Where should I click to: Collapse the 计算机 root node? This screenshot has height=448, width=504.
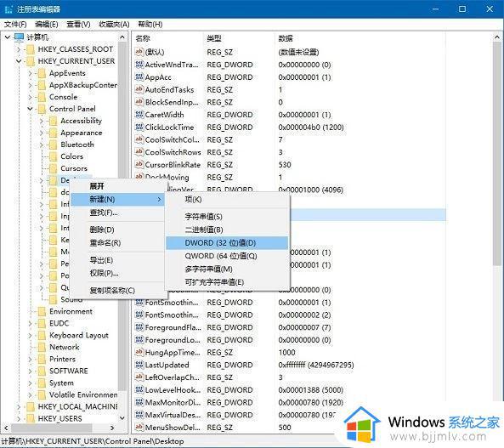(x=8, y=37)
